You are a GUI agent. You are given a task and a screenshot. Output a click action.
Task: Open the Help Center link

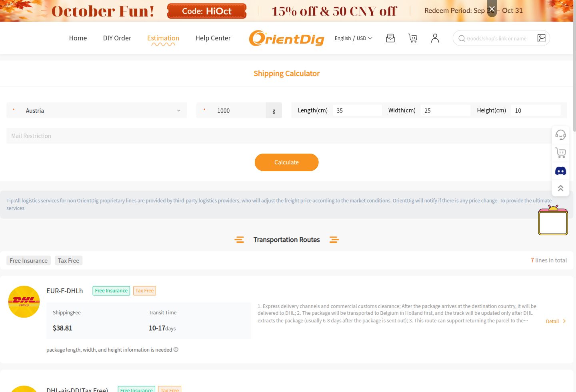(213, 38)
